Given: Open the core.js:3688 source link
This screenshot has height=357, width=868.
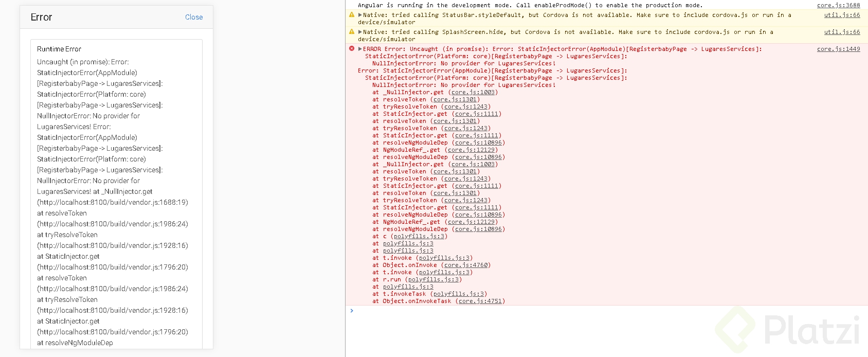Looking at the screenshot, I should (838, 5).
